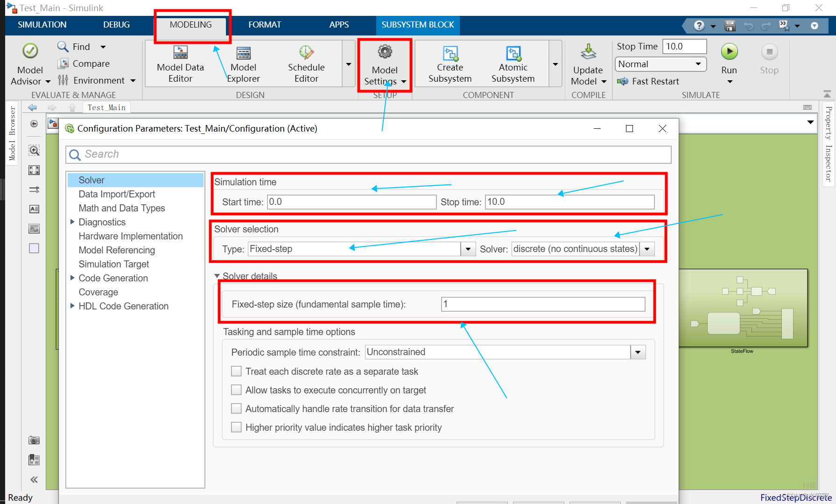The image size is (836, 504).
Task: Switch to the Simulation ribbon tab
Action: point(42,25)
